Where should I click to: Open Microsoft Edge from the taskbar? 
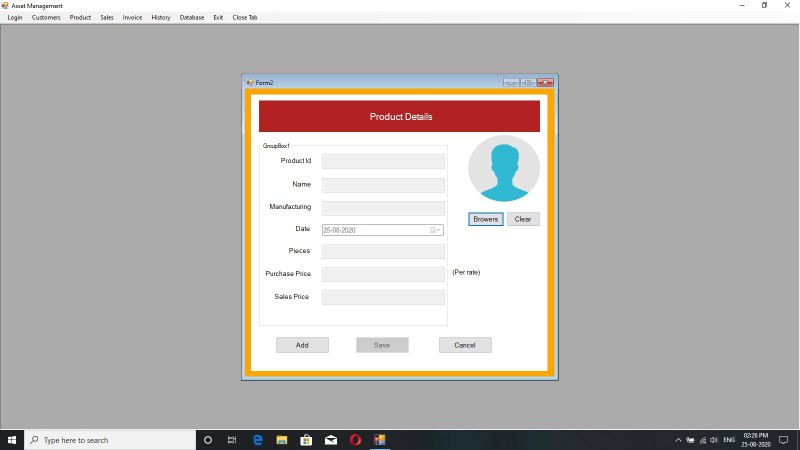coord(258,440)
